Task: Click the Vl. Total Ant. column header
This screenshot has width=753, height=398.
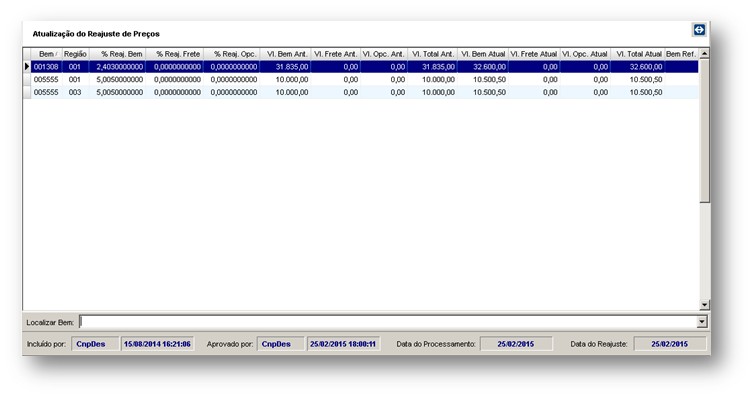Action: pos(432,54)
